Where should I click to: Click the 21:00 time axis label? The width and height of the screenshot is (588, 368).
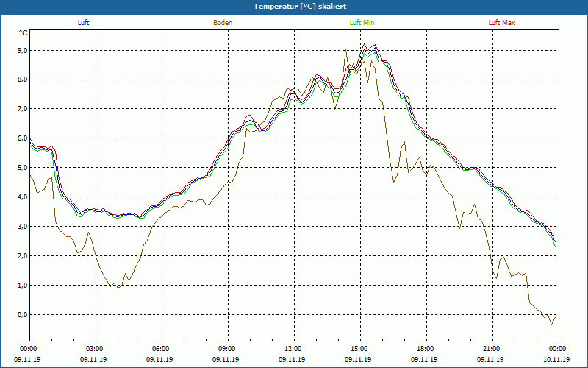coord(492,349)
